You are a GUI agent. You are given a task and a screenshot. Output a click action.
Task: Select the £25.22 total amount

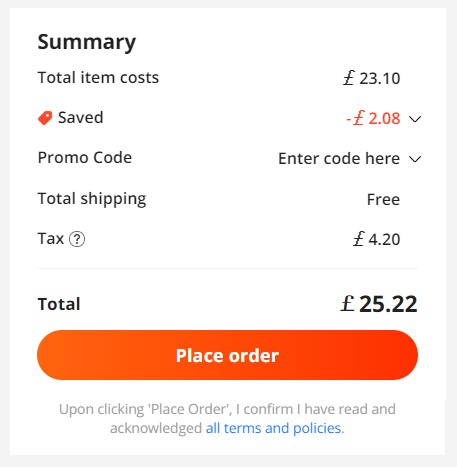click(379, 304)
